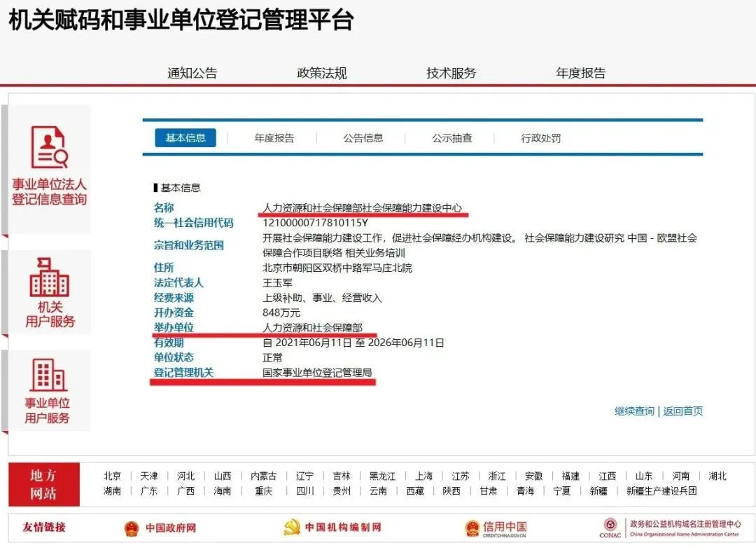Click the credit code 12100000717810115Y

315,223
